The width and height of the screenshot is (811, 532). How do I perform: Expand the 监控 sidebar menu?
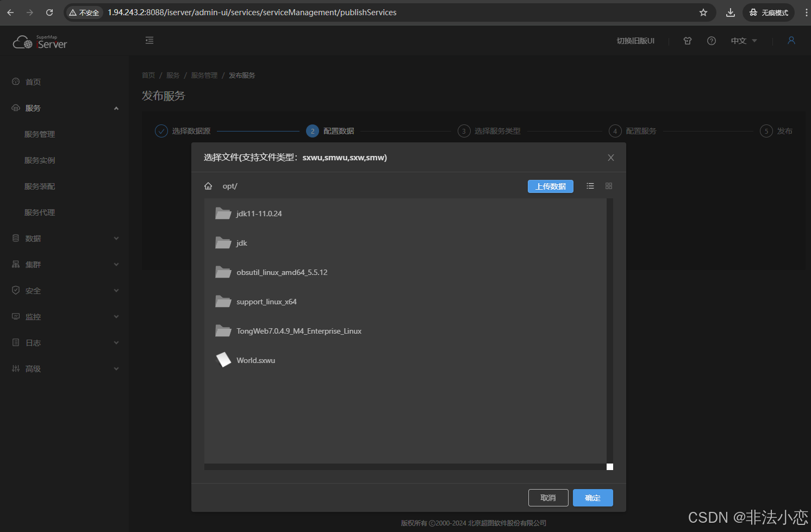(65, 317)
